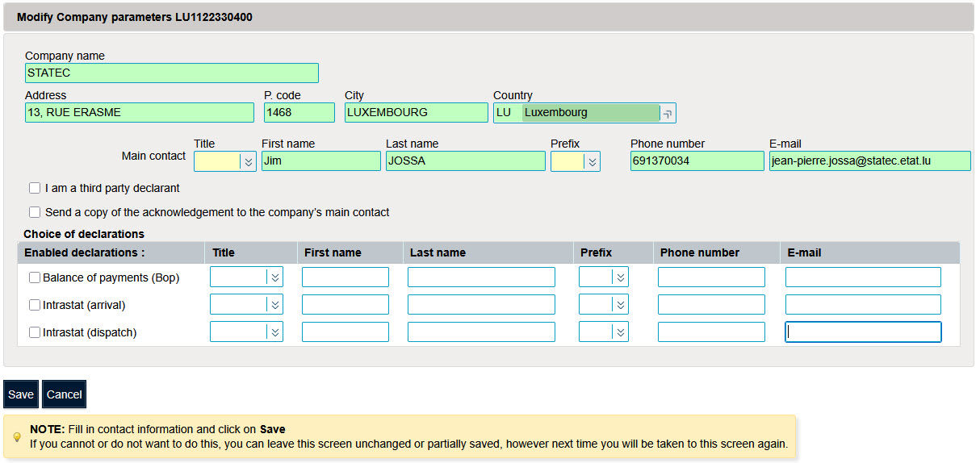Click the main contact E-mail field
Screen dimensions: 980x463
tap(869, 161)
